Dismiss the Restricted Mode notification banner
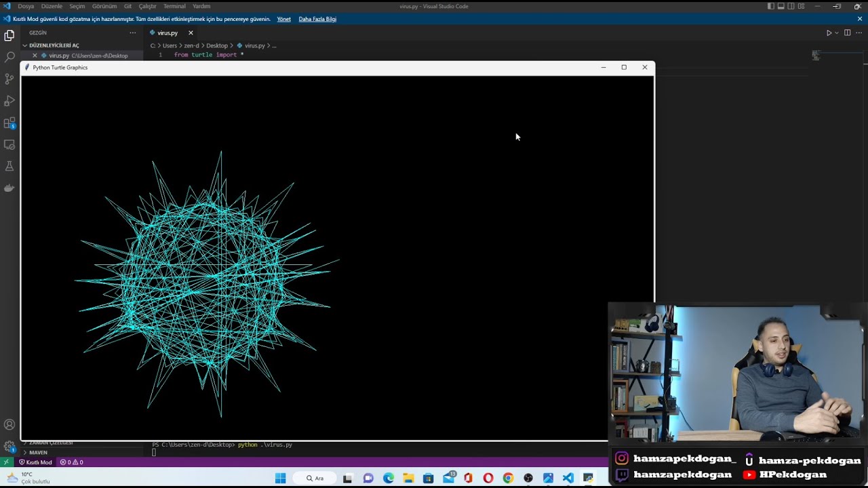 click(860, 19)
